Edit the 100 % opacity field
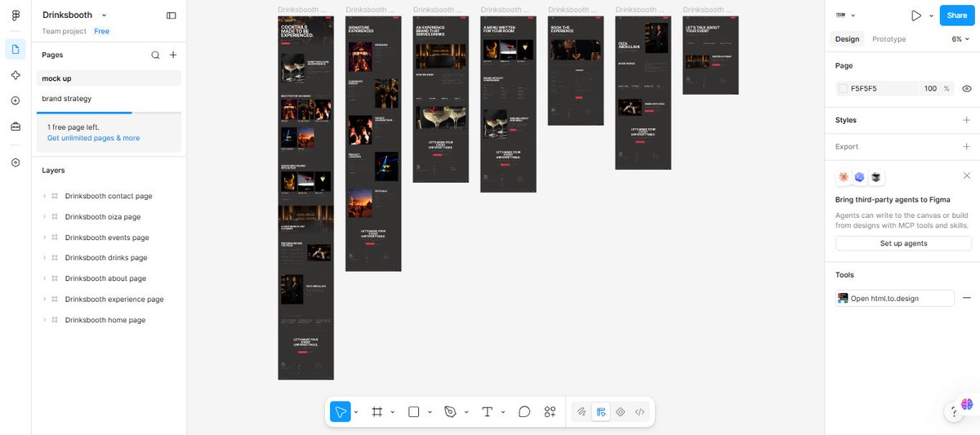 [935, 88]
